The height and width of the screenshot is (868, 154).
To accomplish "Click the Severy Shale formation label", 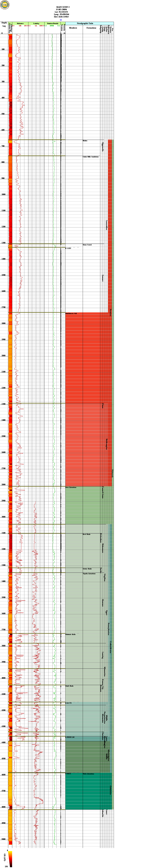I will (x=87, y=569).
